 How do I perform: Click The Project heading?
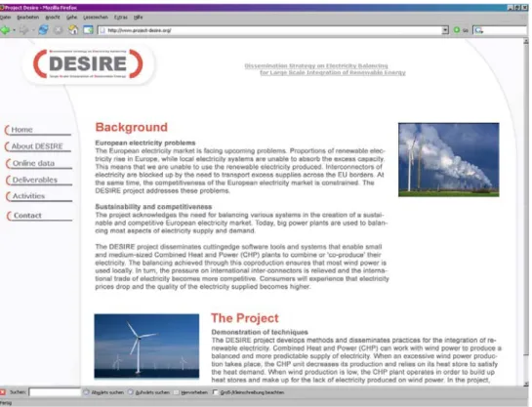[x=245, y=318]
